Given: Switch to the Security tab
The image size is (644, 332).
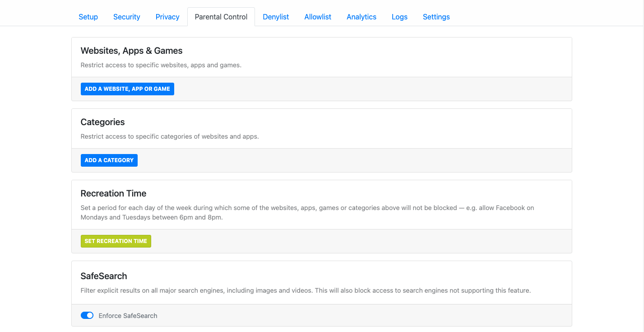Looking at the screenshot, I should click(126, 17).
